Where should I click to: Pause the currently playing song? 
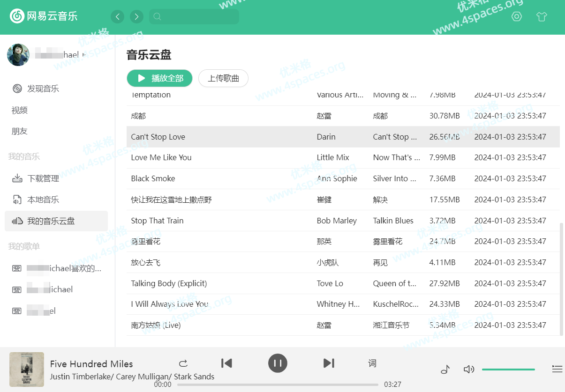click(278, 363)
